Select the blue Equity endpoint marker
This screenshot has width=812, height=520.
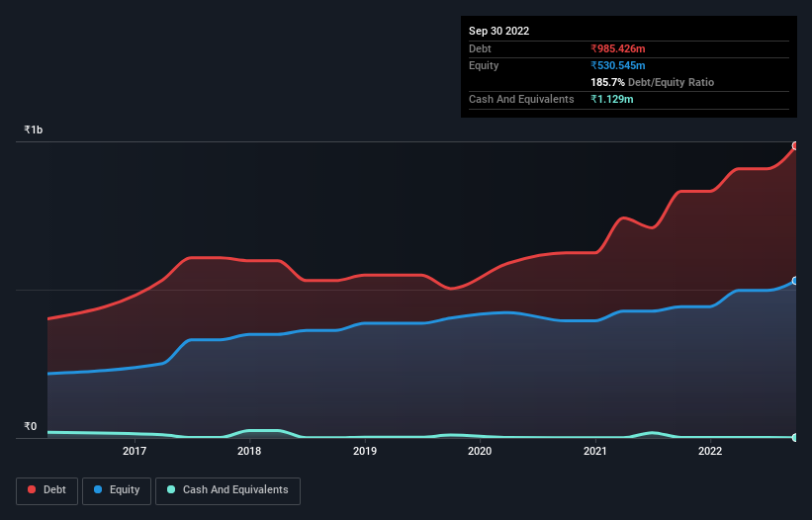(x=795, y=281)
